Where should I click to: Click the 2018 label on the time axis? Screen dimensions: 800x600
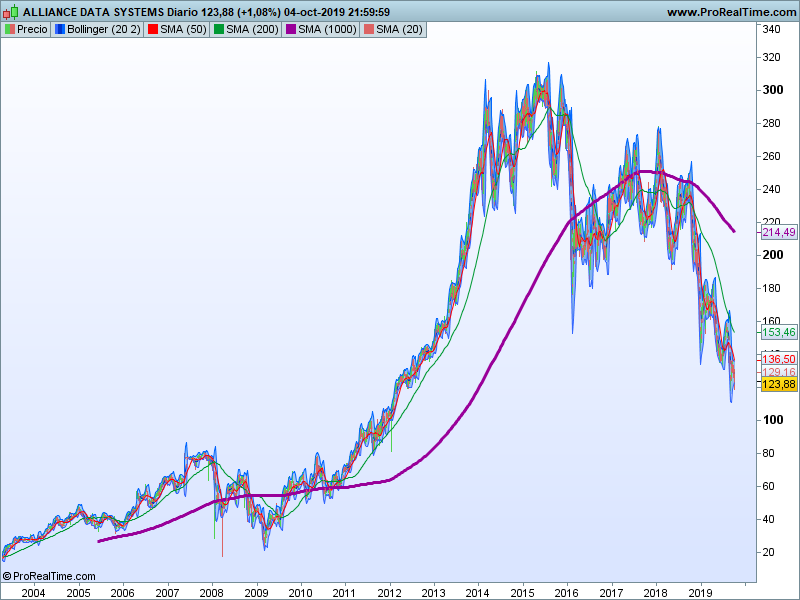656,593
